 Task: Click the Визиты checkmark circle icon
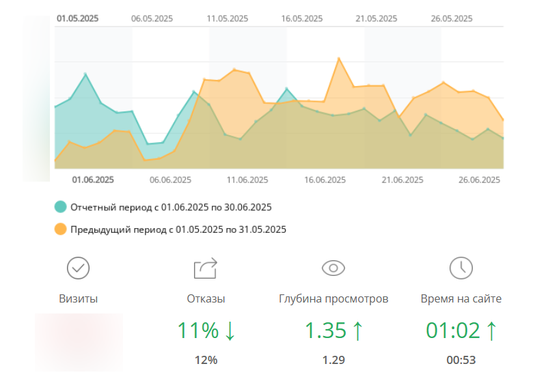click(x=79, y=268)
